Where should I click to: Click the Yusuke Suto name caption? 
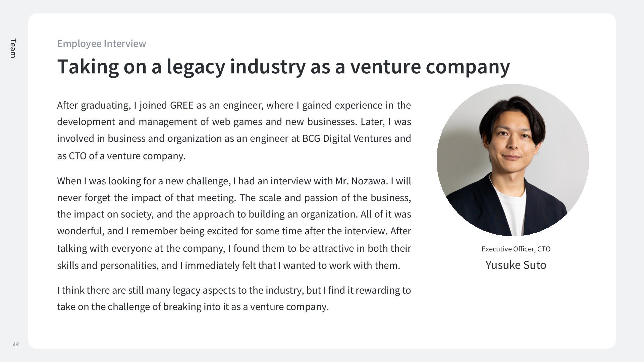pos(516,265)
